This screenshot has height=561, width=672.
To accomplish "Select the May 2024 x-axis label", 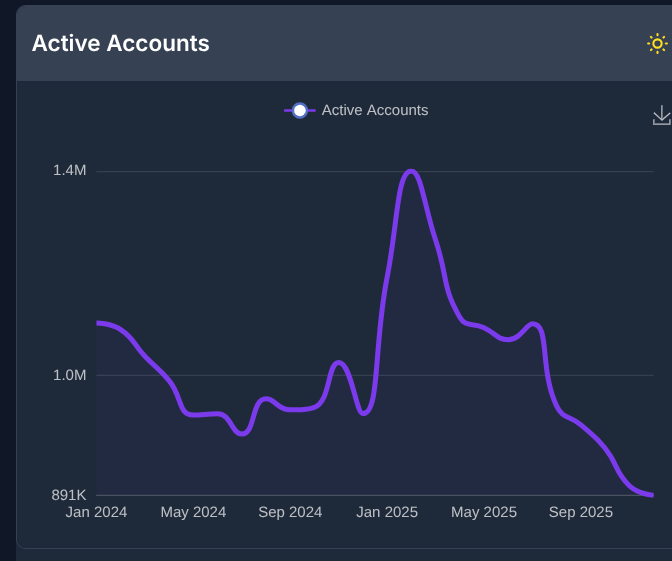I will 193,512.
